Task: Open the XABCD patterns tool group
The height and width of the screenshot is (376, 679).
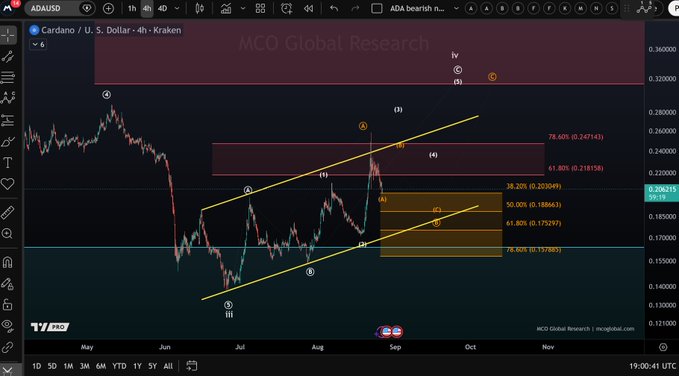Action: pos(8,98)
